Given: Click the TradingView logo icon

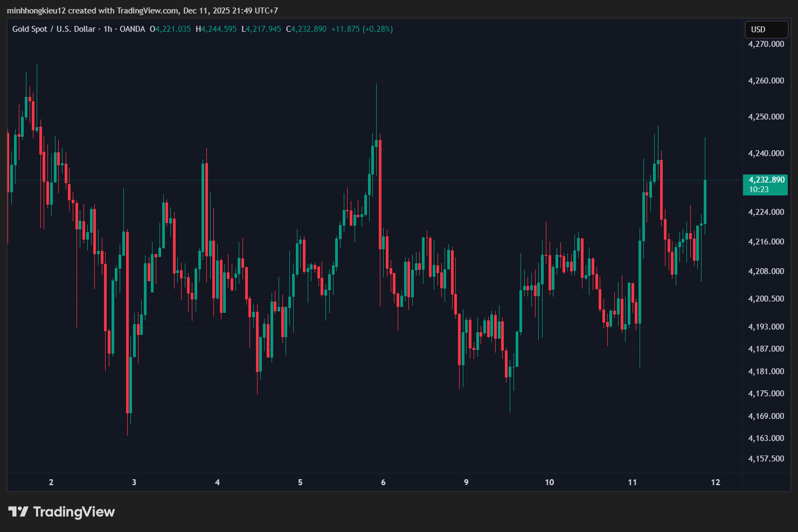Looking at the screenshot, I should pyautogui.click(x=18, y=512).
